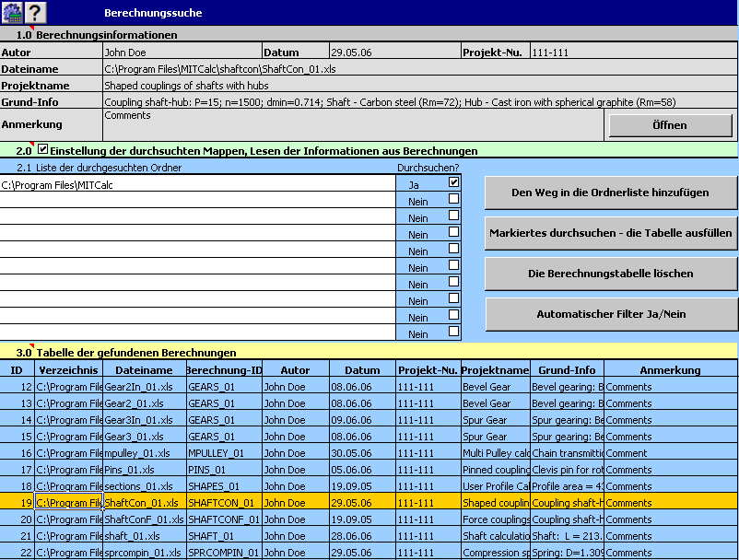739x560 pixels.
Task: Click the Pinned coupling project name cell
Action: tap(496, 470)
